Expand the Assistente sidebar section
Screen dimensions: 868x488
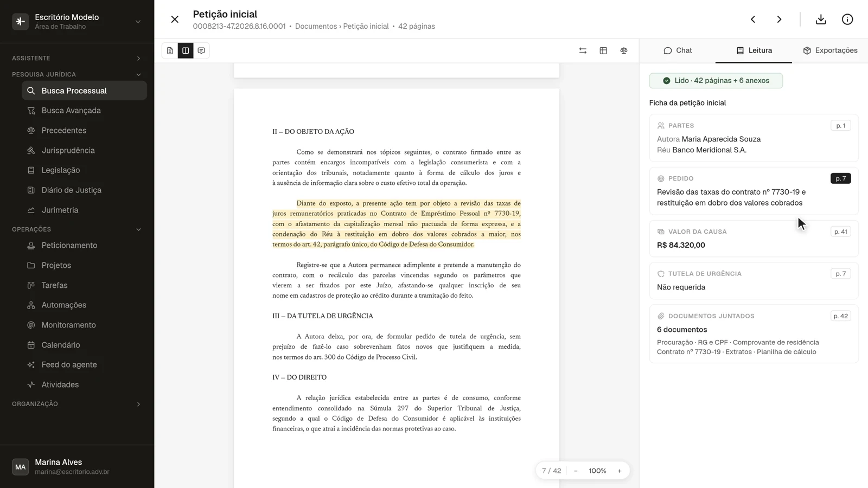77,58
